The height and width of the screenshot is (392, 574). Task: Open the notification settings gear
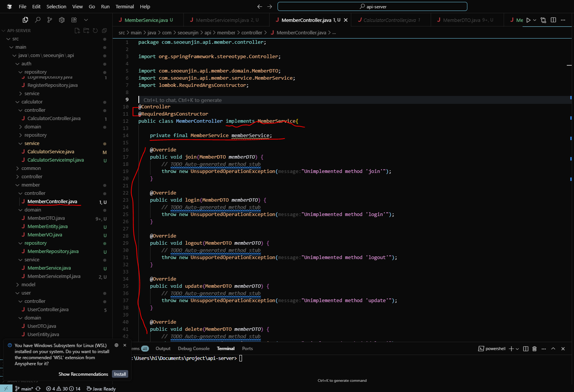[116, 345]
